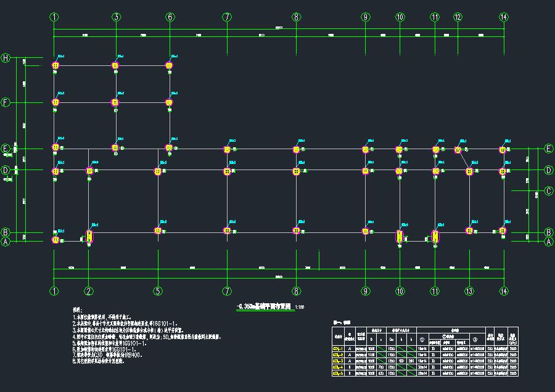Image resolution: width=555 pixels, height=392 pixels.
Task: Click the yellow table row label ending "-5"
Action: [x=338, y=374]
